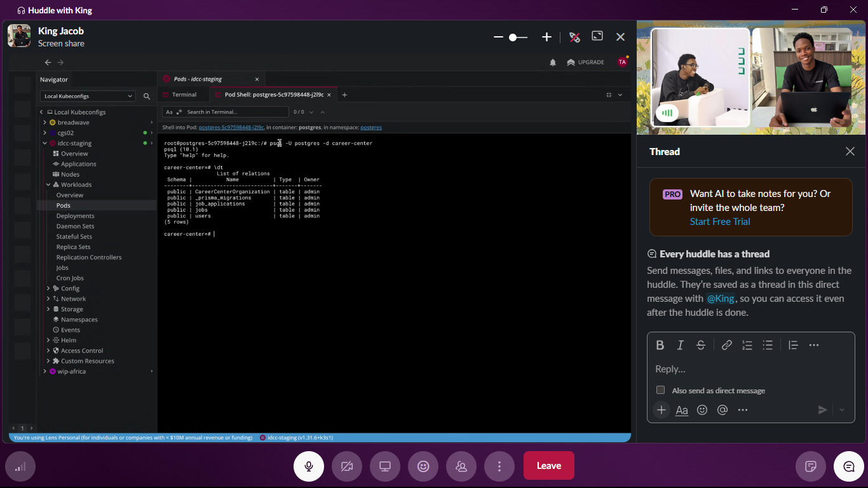
Task: Send the thread reply
Action: click(822, 410)
